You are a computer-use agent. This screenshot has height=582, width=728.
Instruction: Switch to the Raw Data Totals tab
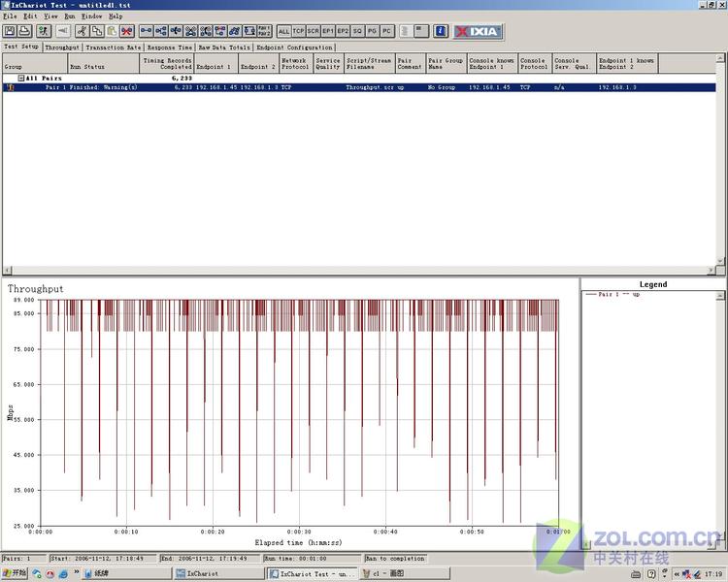(224, 48)
